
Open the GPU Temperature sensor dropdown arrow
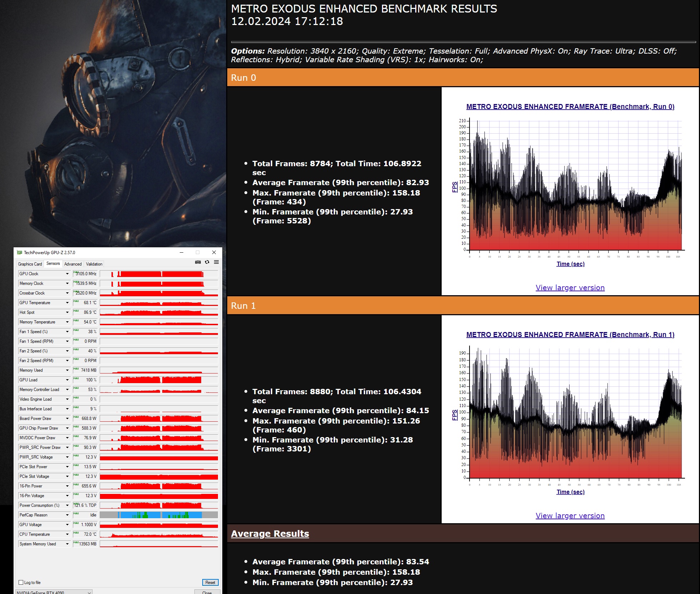click(x=67, y=303)
